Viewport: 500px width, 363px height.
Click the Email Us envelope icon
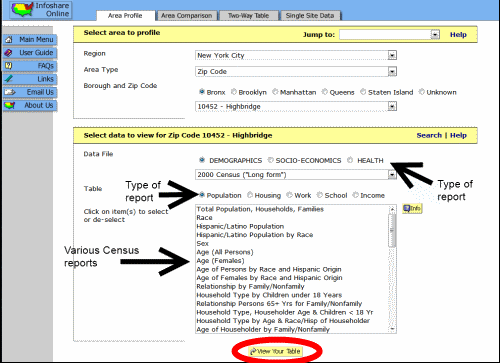coord(10,92)
